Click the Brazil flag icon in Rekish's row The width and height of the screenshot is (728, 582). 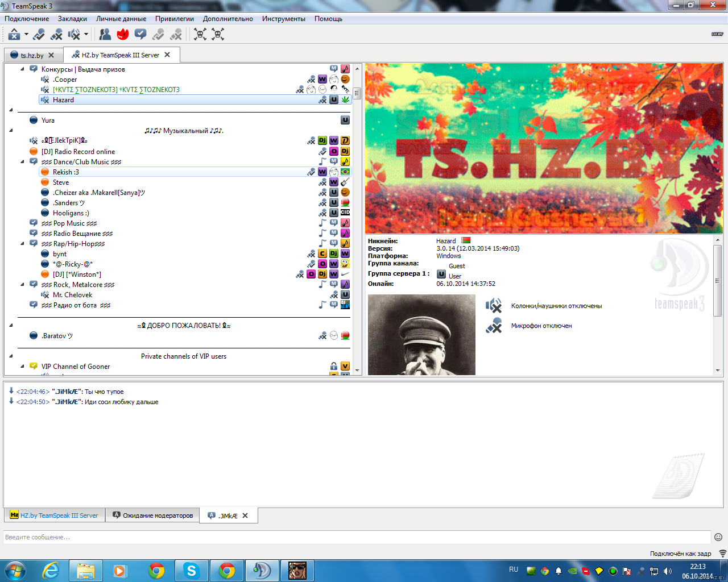345,172
